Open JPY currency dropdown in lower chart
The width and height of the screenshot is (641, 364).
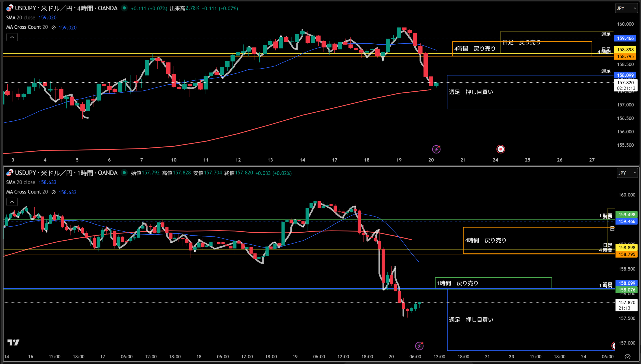[x=627, y=173]
